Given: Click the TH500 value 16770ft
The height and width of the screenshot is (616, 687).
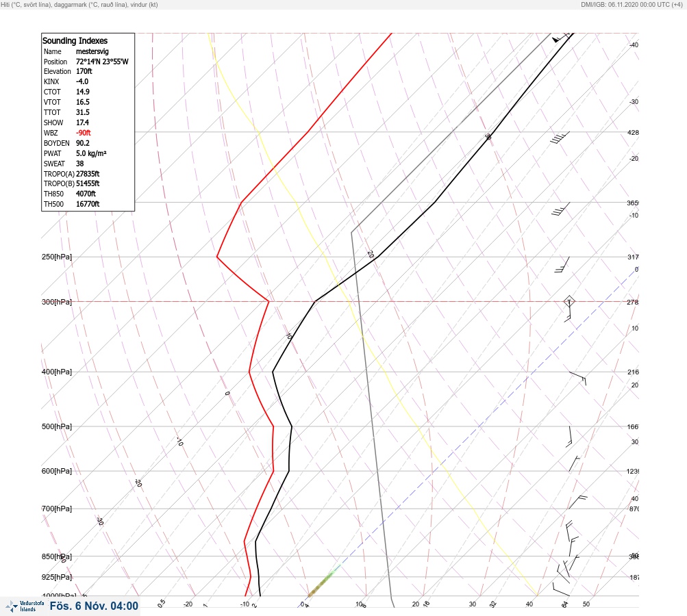Looking at the screenshot, I should coord(88,204).
